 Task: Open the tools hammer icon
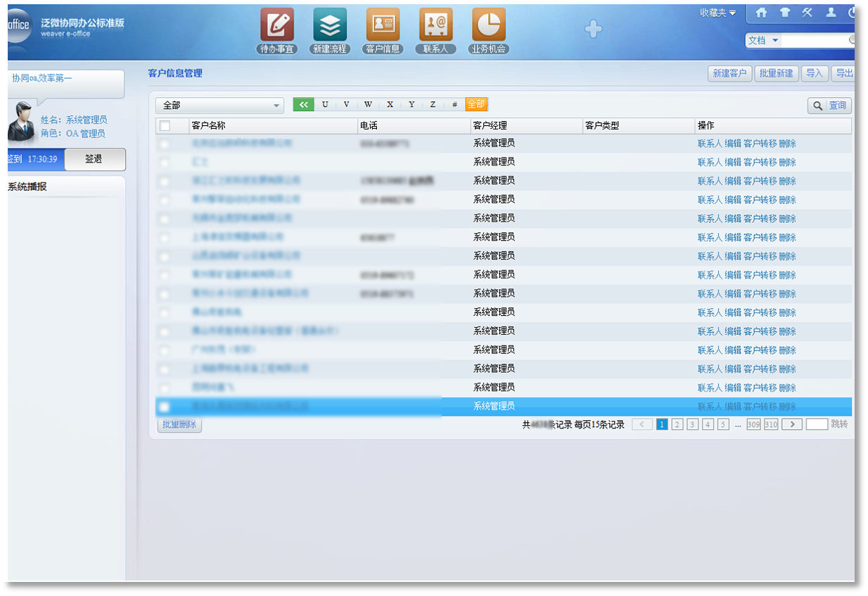(808, 13)
